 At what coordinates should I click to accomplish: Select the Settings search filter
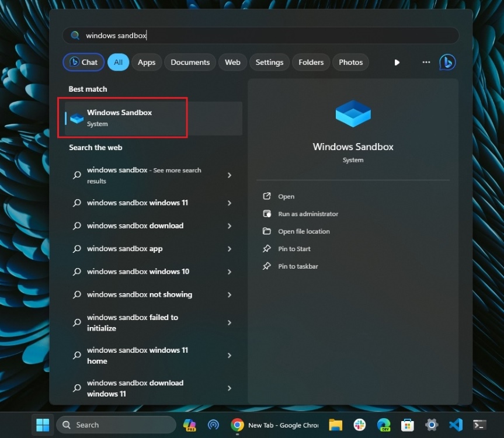(x=269, y=62)
